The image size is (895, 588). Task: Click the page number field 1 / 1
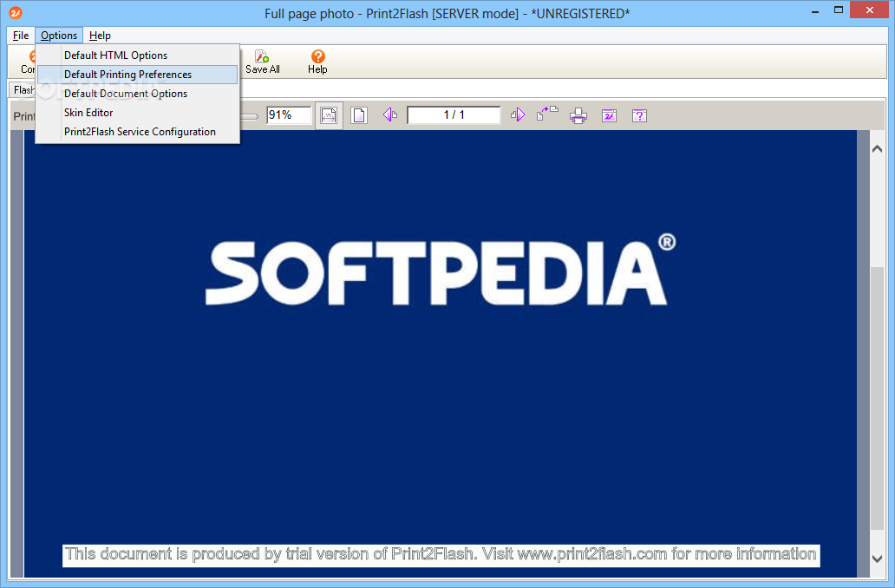(x=454, y=114)
